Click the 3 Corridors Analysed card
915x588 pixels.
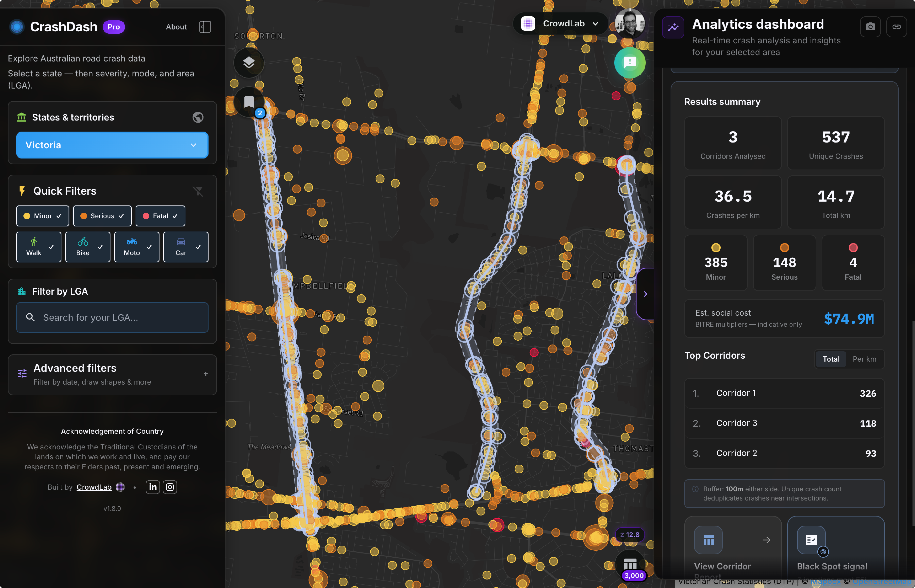pos(733,143)
